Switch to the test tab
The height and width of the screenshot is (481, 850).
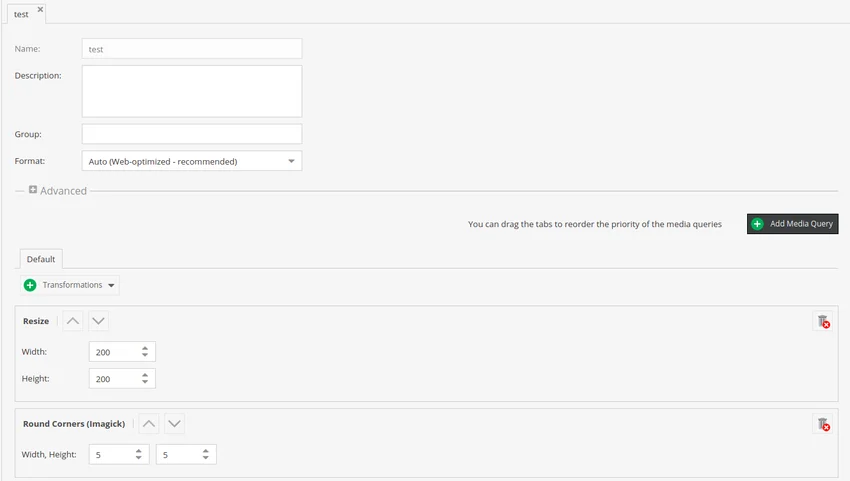21,14
